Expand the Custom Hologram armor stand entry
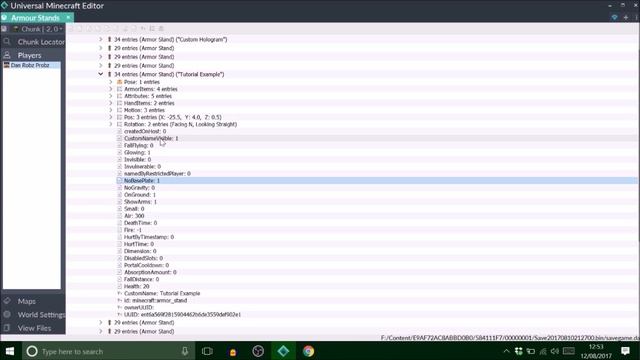The width and height of the screenshot is (640, 360). [x=101, y=40]
